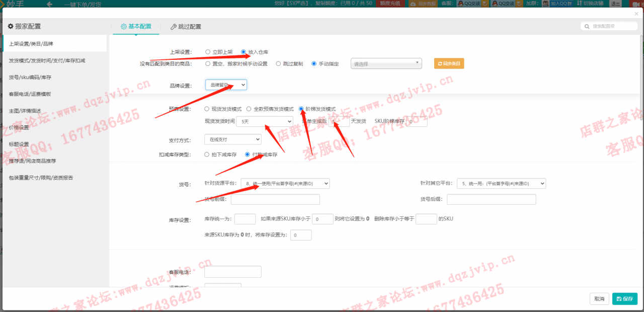Click the 加入QQ群 badge
Screen dimensions: 644x312
click(558, 4)
